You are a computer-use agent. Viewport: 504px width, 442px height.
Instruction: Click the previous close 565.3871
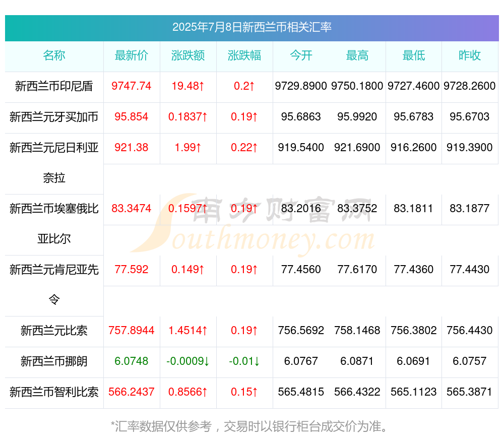[470, 392]
